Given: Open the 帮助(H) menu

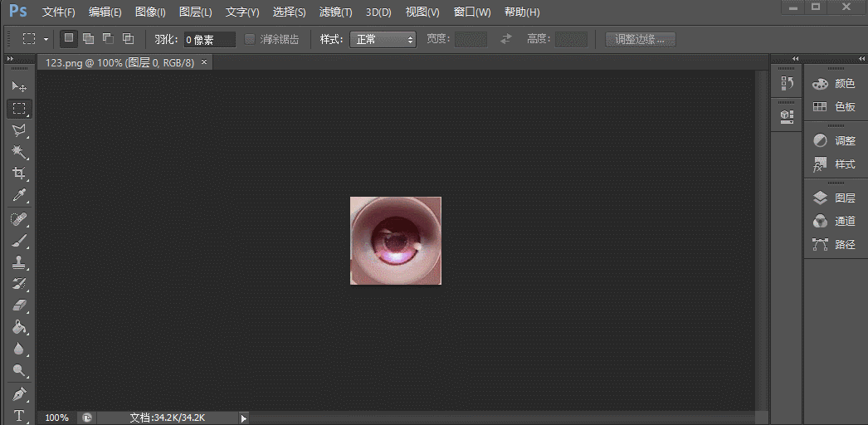Looking at the screenshot, I should point(522,12).
